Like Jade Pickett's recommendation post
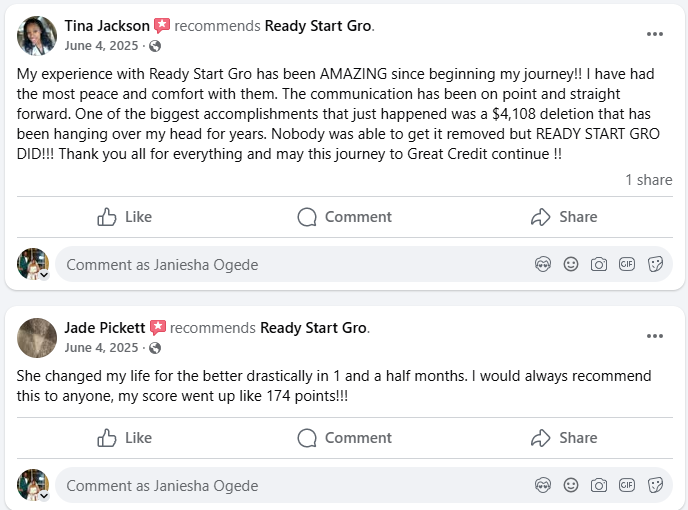The image size is (688, 510). pyautogui.click(x=125, y=438)
